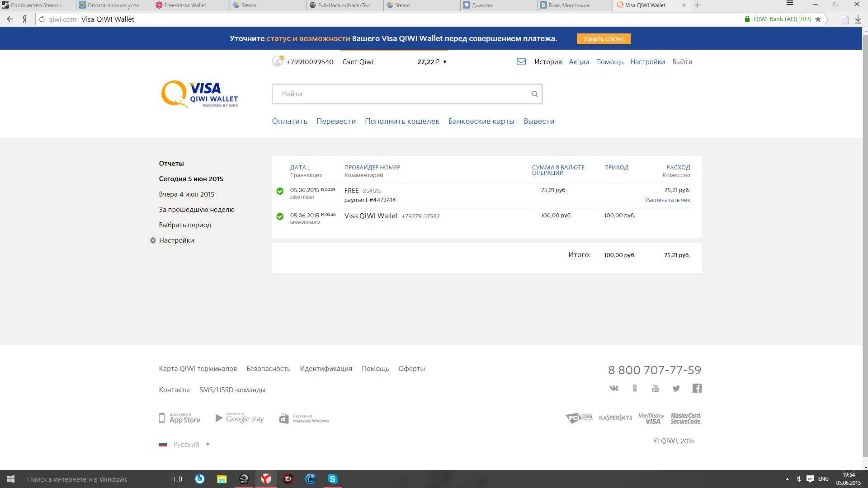Sort by РАСХОД column header
Image resolution: width=868 pixels, height=488 pixels.
tap(678, 167)
